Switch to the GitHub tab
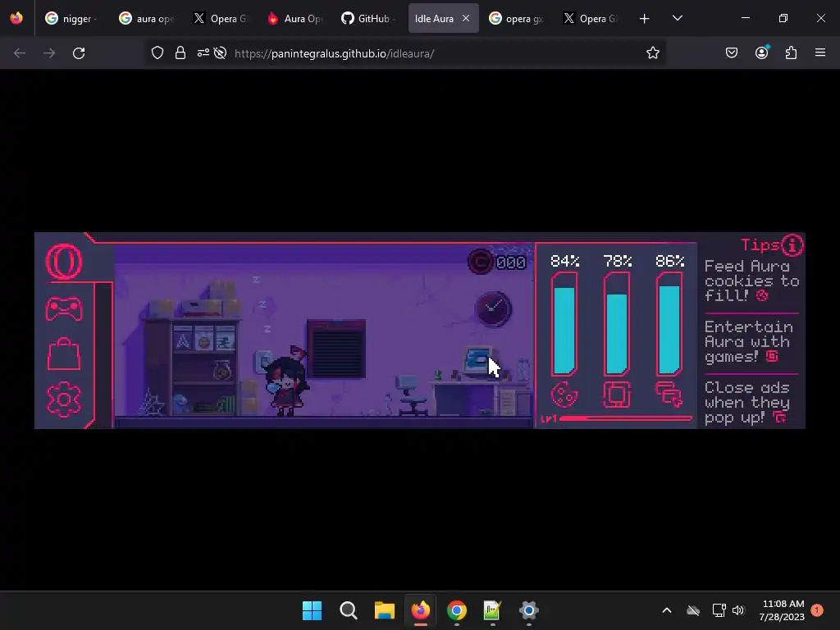The width and height of the screenshot is (840, 630). [x=368, y=19]
